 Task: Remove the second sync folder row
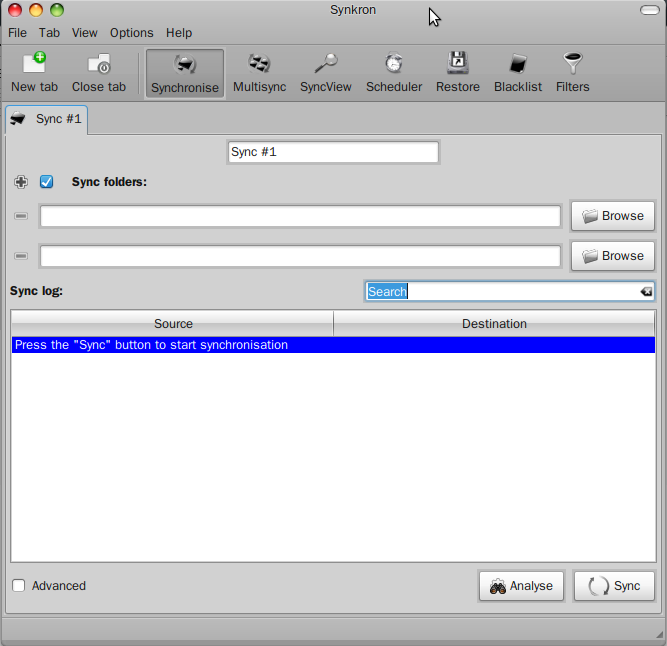click(x=21, y=256)
